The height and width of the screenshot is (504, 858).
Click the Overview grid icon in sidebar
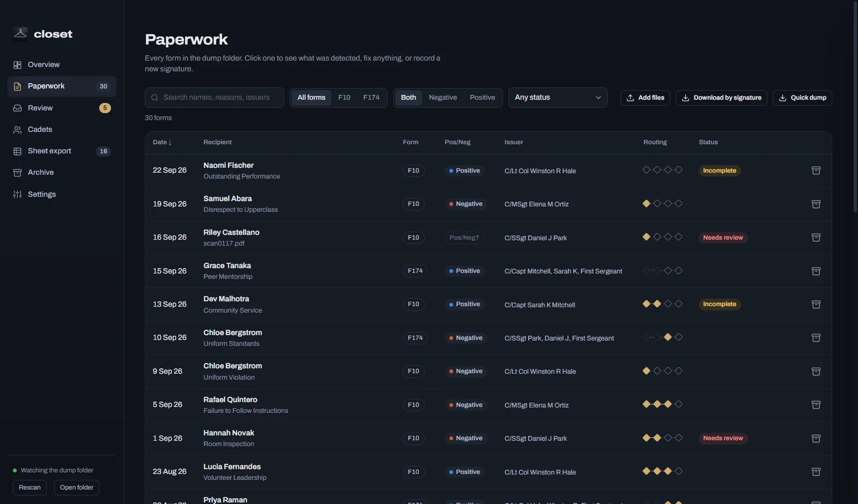17,65
